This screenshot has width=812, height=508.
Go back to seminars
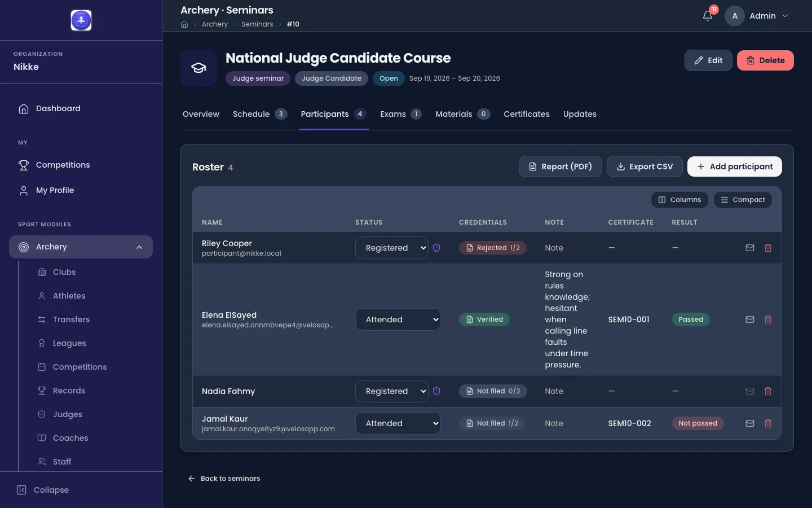tap(224, 479)
